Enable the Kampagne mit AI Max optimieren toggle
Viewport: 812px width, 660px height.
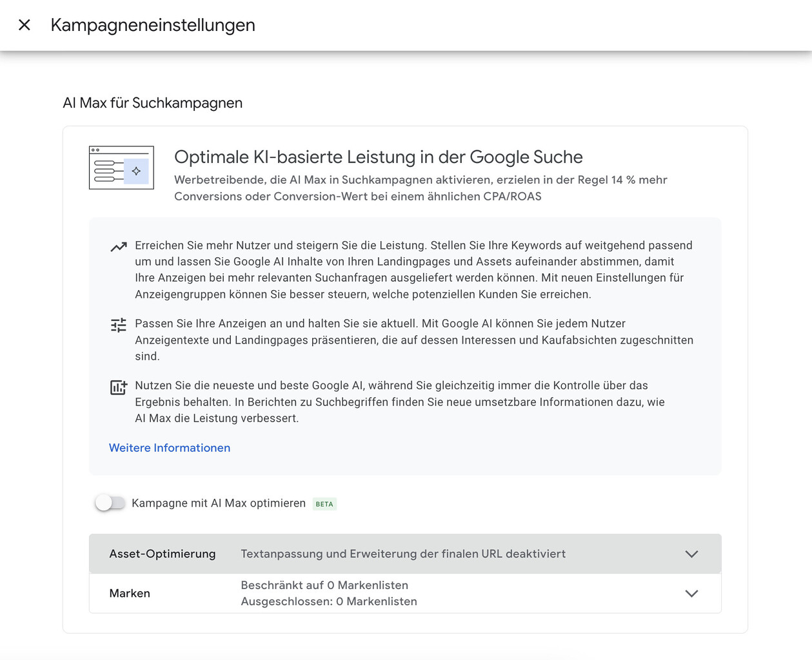[x=110, y=503]
